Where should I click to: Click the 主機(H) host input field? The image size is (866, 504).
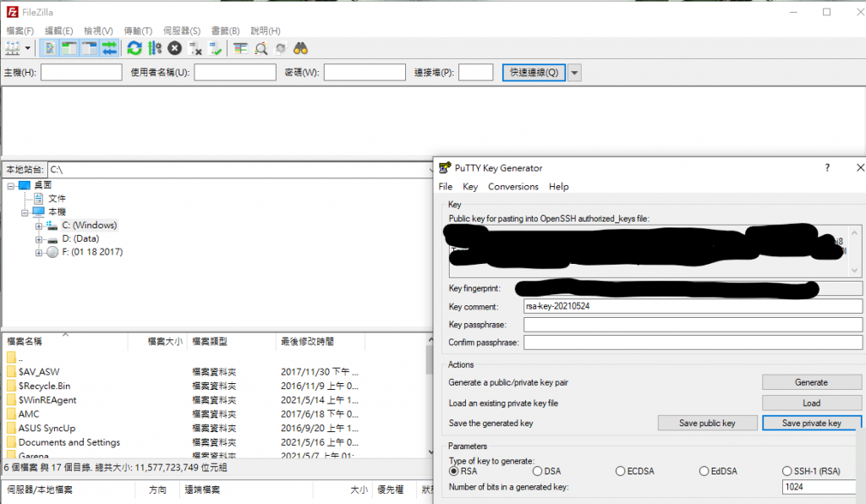[x=81, y=73]
